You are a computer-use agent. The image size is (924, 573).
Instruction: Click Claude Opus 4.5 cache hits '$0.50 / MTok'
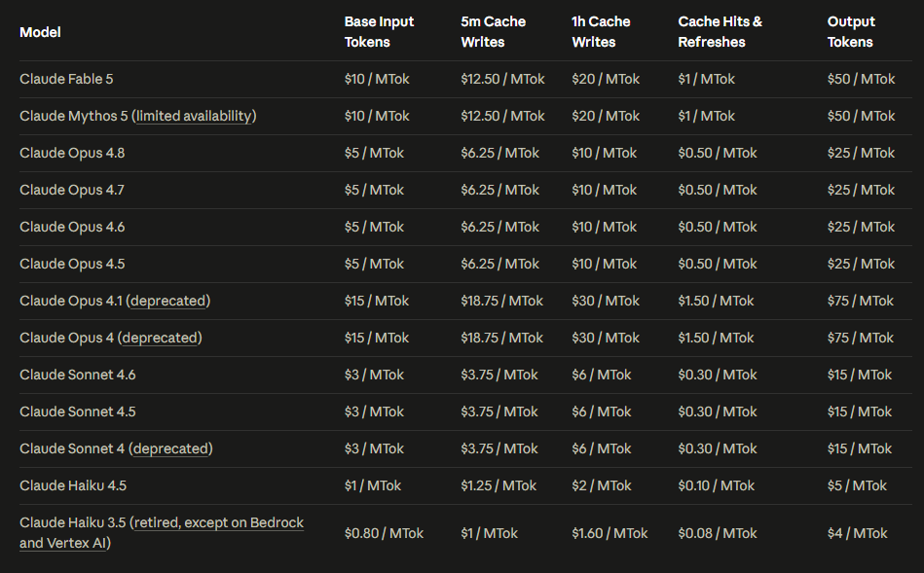718,264
